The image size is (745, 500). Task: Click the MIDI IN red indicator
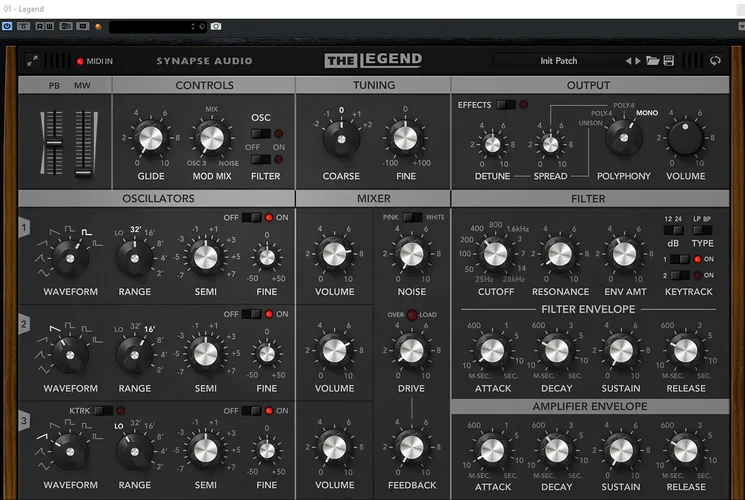[x=80, y=61]
